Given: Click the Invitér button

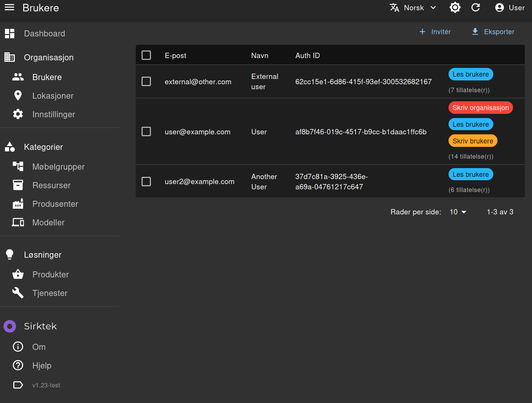Looking at the screenshot, I should (435, 32).
